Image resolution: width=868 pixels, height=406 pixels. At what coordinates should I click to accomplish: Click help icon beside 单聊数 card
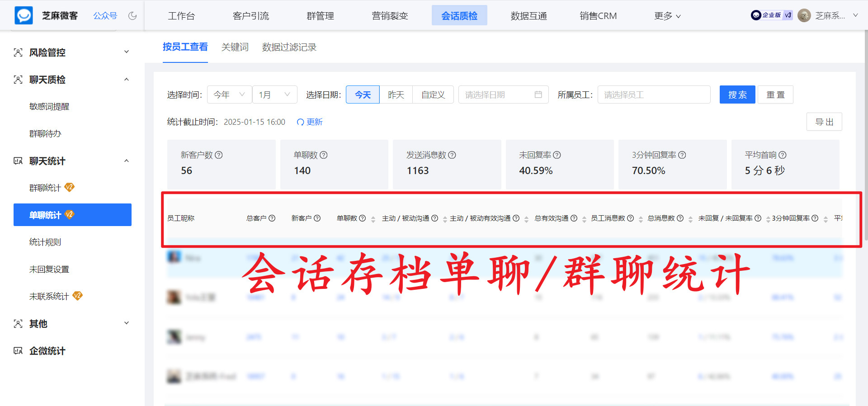pyautogui.click(x=324, y=155)
